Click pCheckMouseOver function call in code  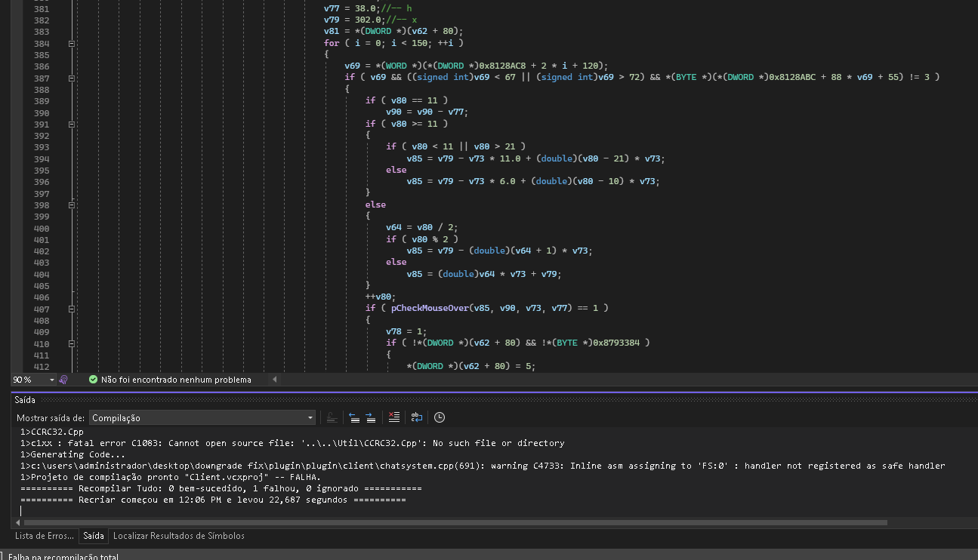point(428,308)
